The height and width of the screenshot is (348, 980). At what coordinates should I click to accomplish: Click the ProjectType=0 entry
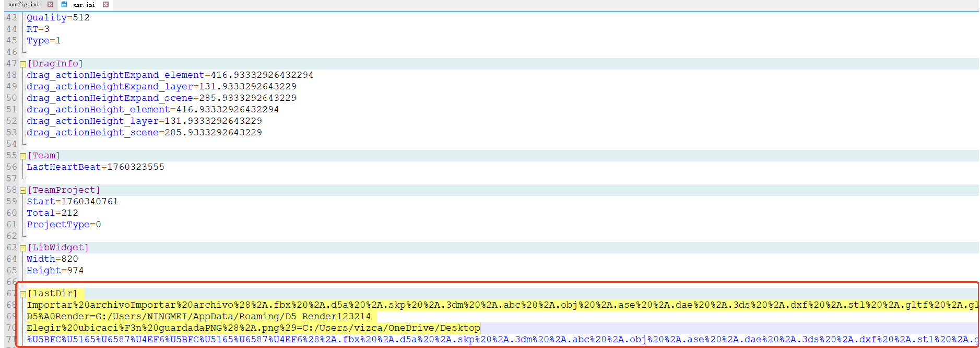(x=64, y=225)
